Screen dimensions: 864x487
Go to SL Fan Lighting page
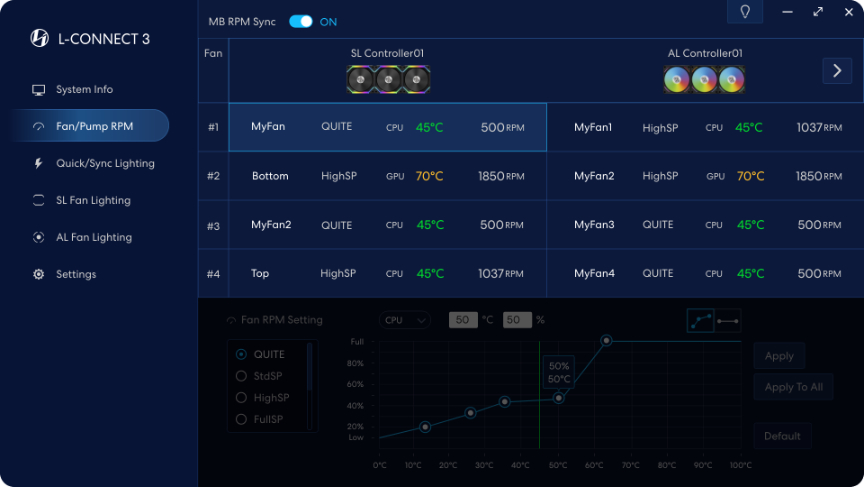click(93, 200)
